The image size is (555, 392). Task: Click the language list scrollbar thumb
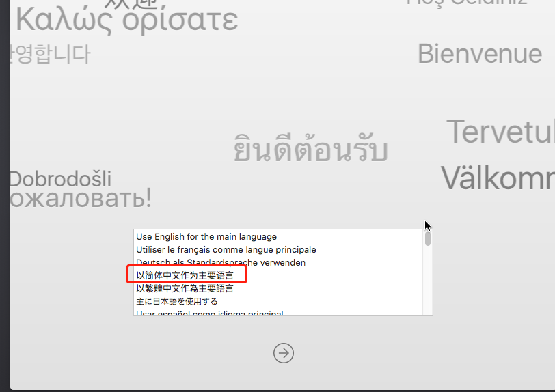428,239
